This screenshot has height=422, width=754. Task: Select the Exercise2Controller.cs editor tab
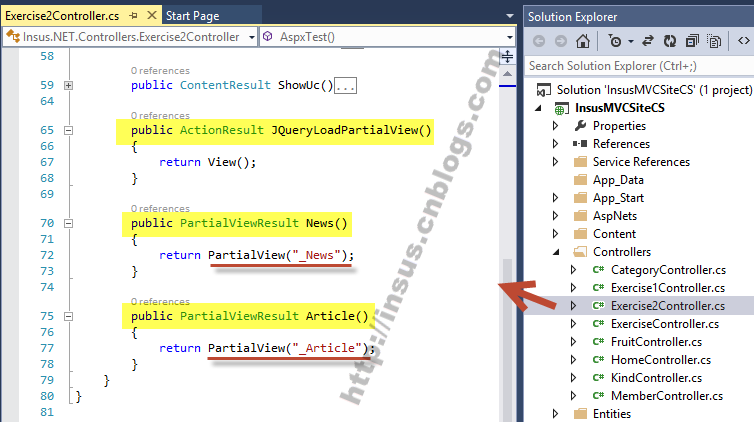(x=62, y=16)
